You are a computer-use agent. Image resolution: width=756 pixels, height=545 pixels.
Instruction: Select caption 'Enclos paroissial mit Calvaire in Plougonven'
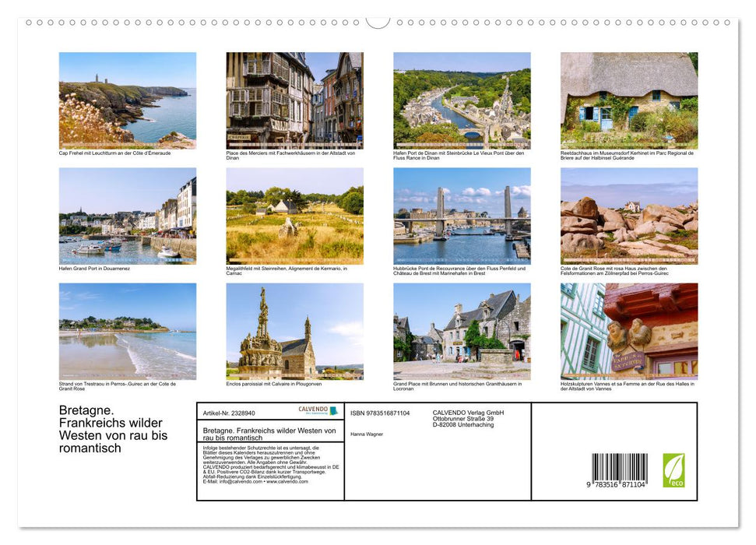tap(274, 385)
